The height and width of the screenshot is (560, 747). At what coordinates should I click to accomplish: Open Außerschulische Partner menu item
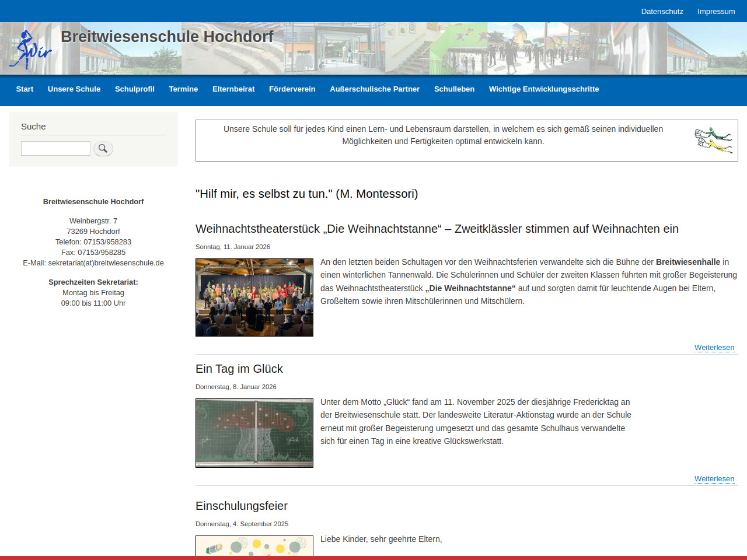(375, 89)
